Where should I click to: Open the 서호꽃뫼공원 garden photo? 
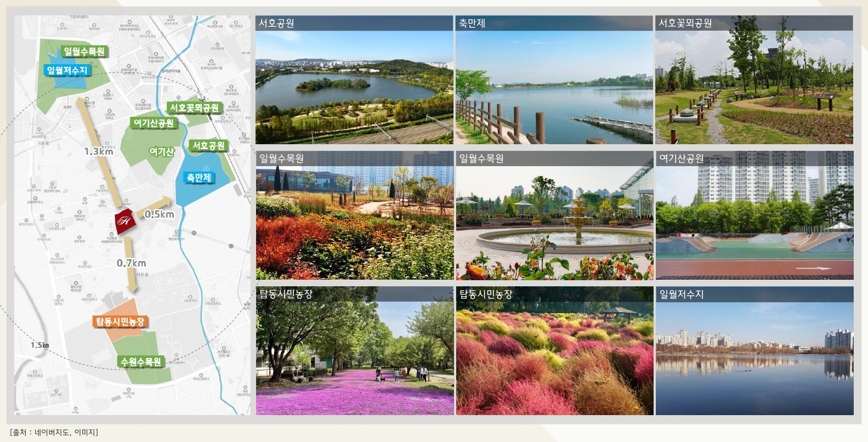(x=754, y=80)
